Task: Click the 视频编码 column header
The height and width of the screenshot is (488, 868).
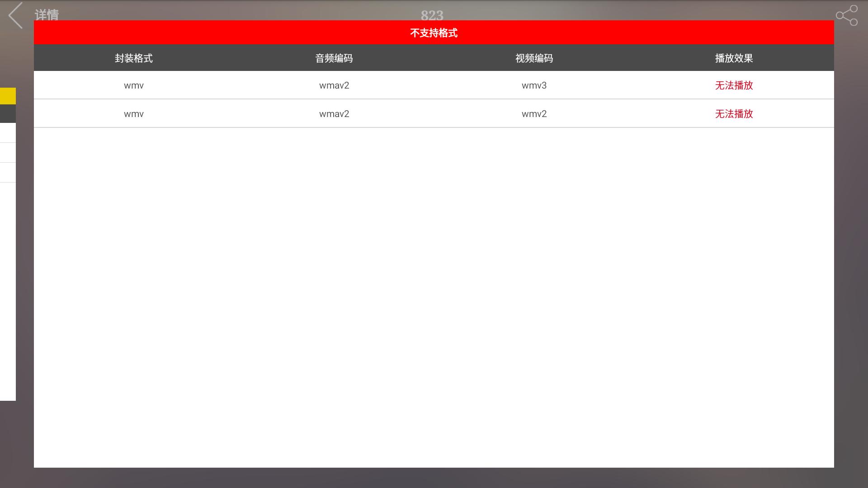Action: (534, 58)
